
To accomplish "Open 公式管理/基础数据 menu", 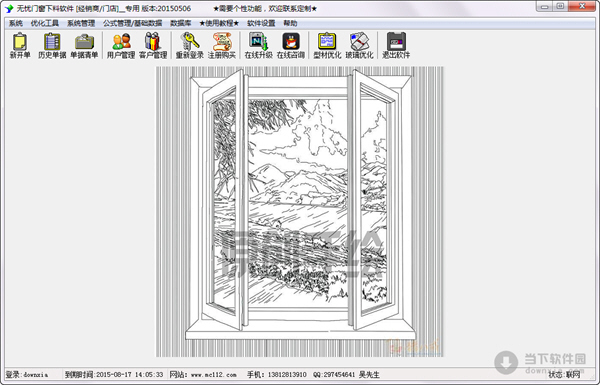I will pyautogui.click(x=132, y=23).
